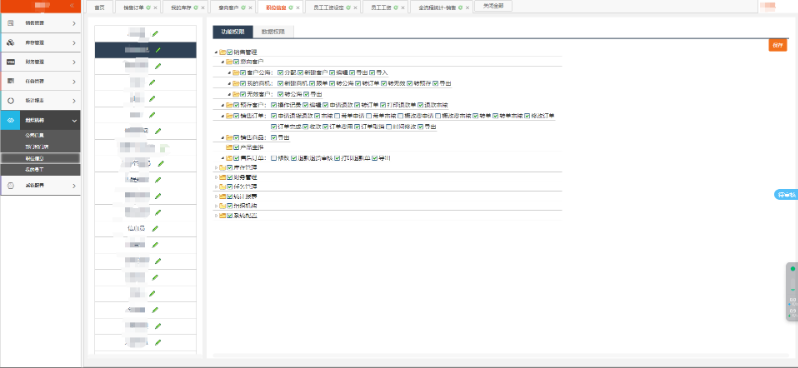Select the dark highlighted position row in the list
The height and width of the screenshot is (368, 798).
click(x=146, y=50)
